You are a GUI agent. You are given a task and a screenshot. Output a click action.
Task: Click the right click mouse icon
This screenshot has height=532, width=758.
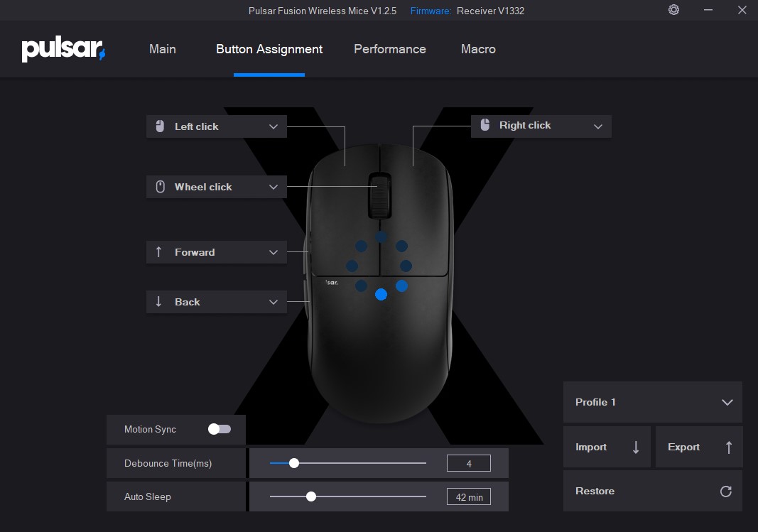coord(485,125)
